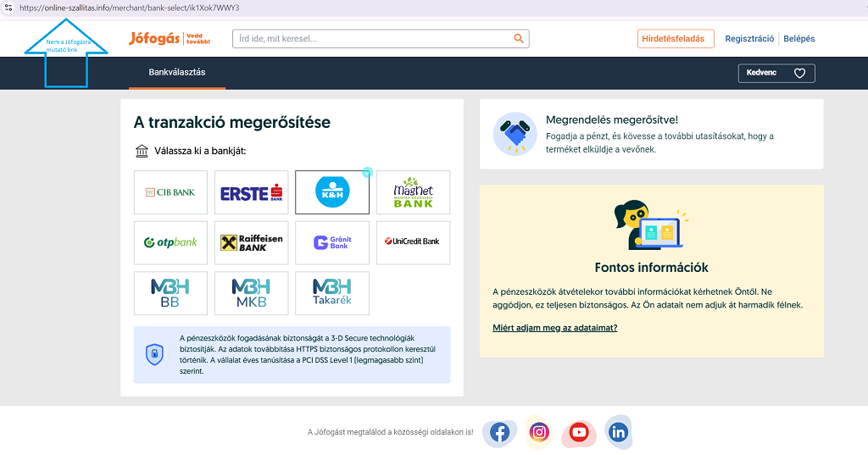868x455 pixels.
Task: Select the CIB Bank logo tile
Action: coord(170,192)
